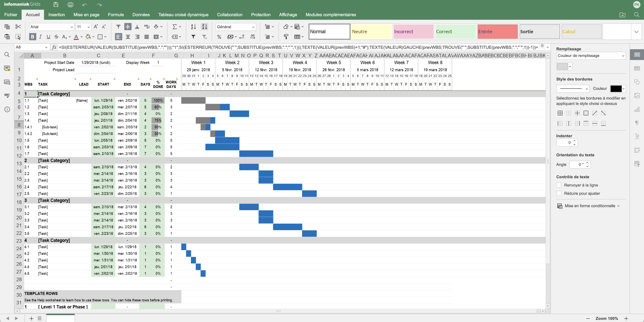Image resolution: width=644 pixels, height=322 pixels.
Task: Click the filter funnel icon
Action: coord(193,37)
